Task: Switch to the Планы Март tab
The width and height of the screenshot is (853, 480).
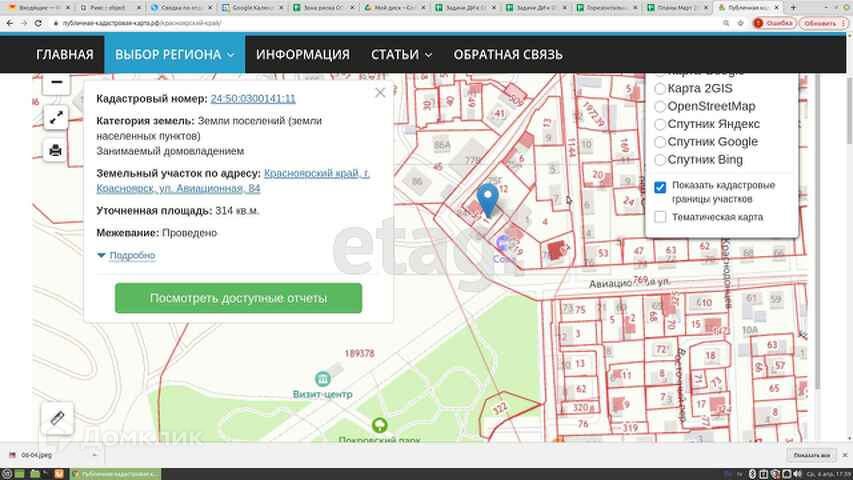Action: (x=677, y=8)
